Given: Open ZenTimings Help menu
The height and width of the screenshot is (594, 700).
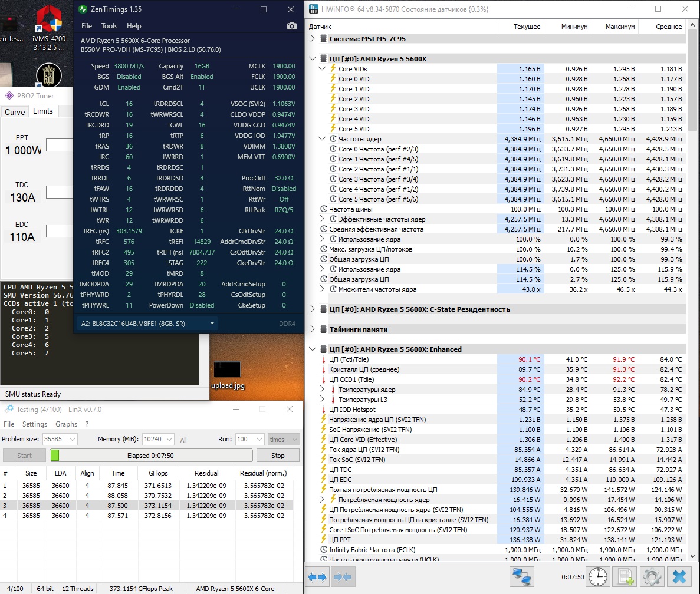Looking at the screenshot, I should click(133, 26).
